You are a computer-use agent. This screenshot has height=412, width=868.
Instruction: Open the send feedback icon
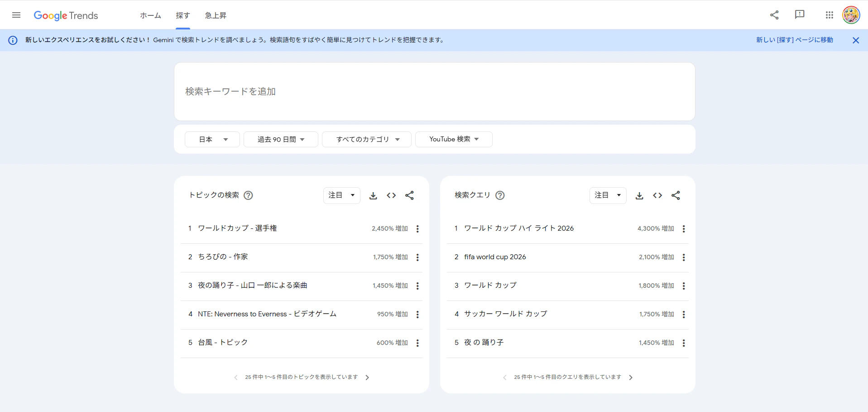click(800, 15)
